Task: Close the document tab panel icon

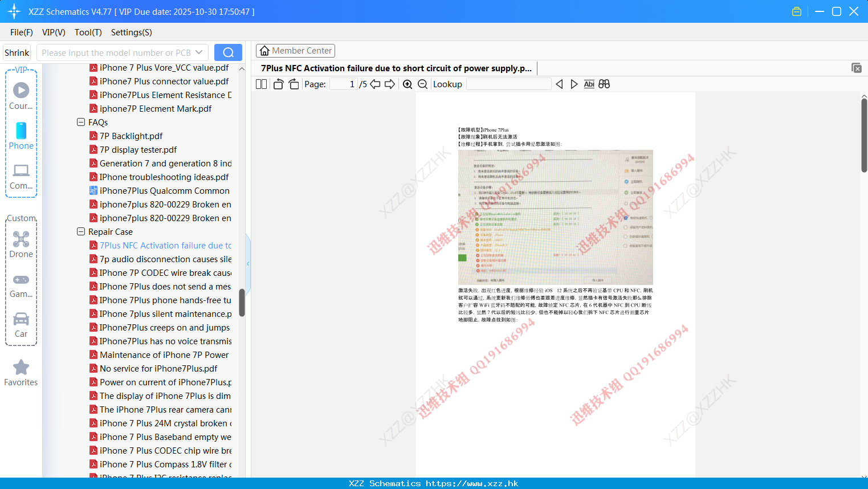Action: (856, 68)
